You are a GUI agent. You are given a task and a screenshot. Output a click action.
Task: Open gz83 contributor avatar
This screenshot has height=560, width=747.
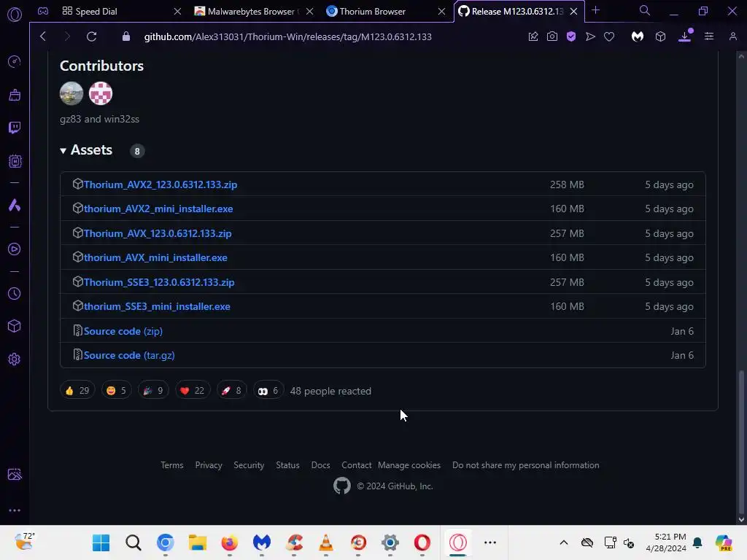[x=71, y=93]
